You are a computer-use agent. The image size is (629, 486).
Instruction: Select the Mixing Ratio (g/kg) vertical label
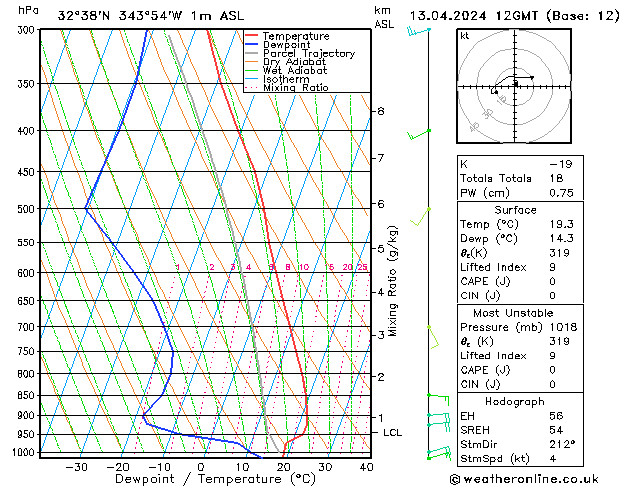click(392, 281)
